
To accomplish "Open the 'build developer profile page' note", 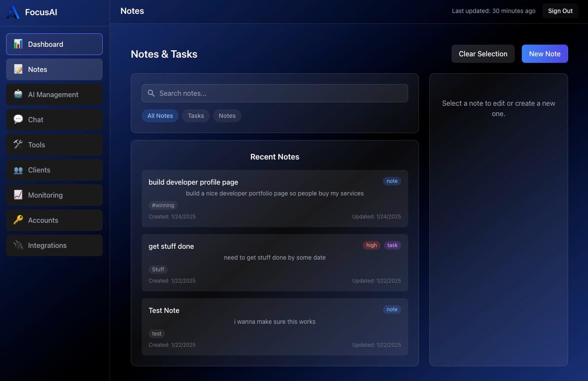I will [x=193, y=182].
